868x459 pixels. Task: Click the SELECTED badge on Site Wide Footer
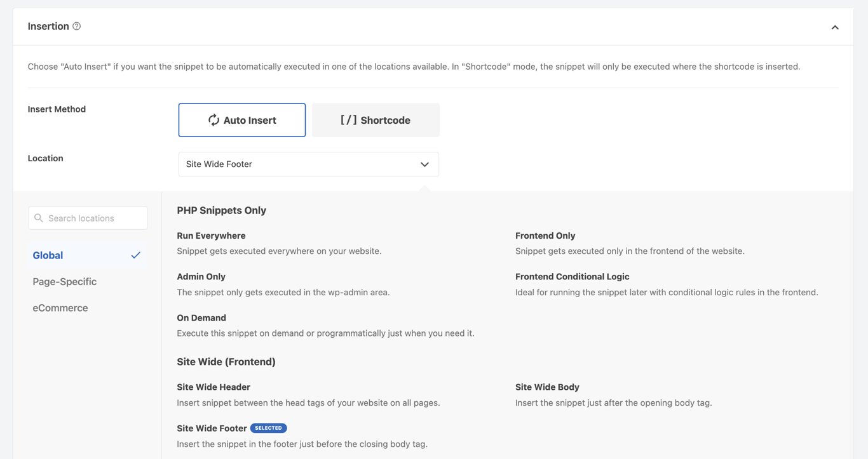(x=268, y=427)
